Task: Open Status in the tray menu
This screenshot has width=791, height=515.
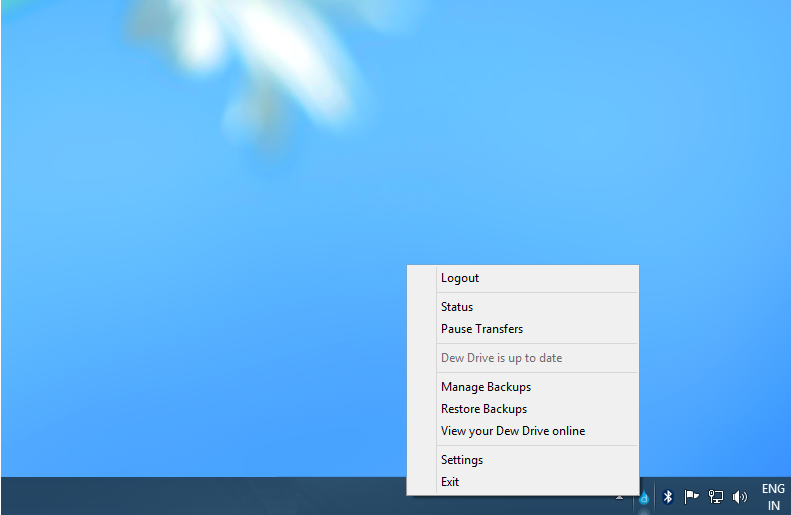Action: (523, 307)
